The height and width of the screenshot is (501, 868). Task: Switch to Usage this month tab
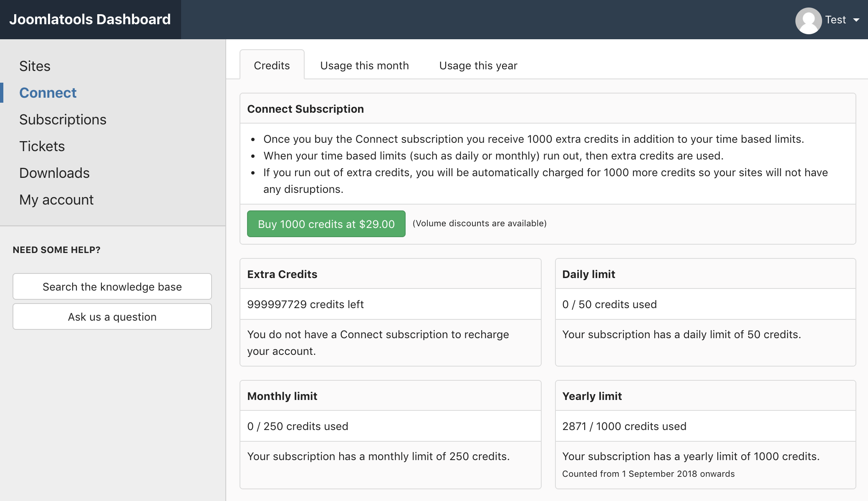pyautogui.click(x=364, y=66)
